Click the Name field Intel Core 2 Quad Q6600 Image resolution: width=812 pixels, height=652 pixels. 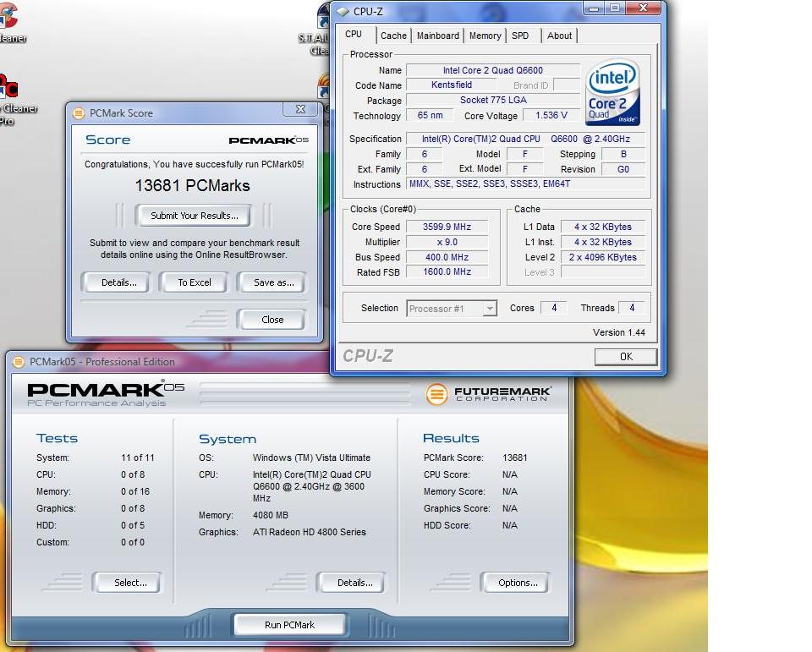[492, 70]
